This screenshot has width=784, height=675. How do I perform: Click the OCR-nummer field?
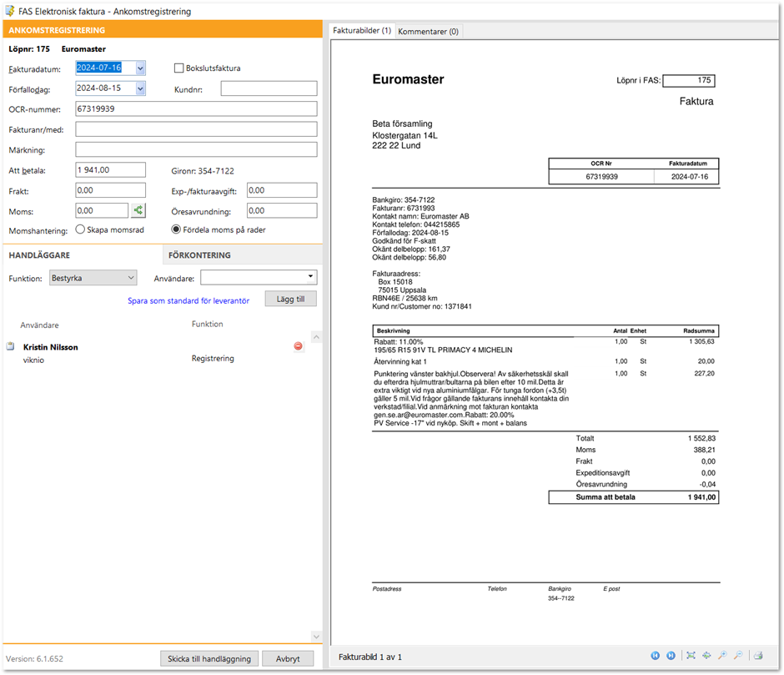(x=196, y=108)
